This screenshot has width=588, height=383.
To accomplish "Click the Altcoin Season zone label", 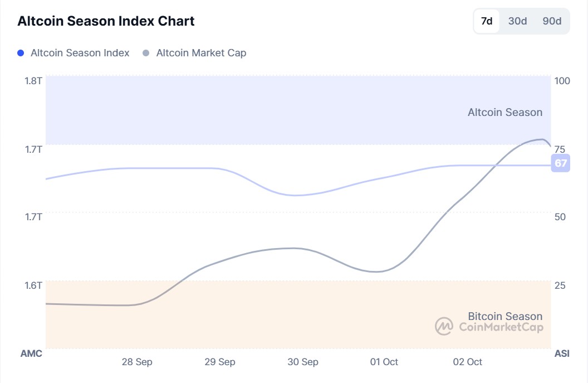I will (504, 112).
